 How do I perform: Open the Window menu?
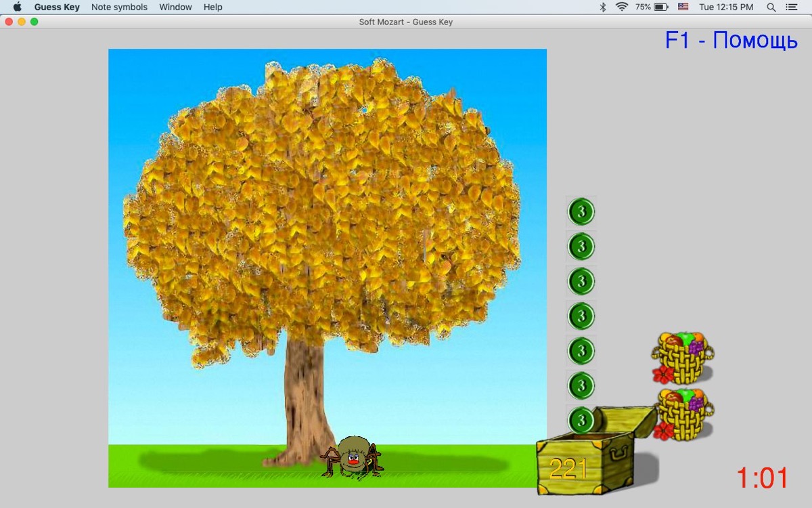coord(175,7)
